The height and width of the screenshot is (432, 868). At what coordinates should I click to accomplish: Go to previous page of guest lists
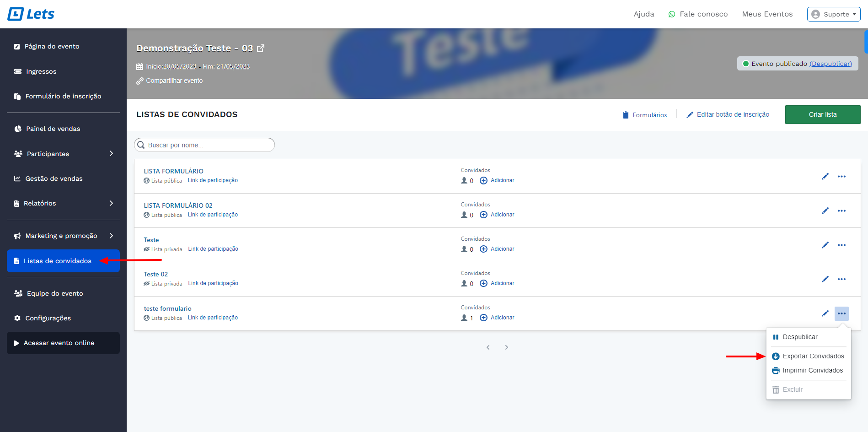[488, 347]
